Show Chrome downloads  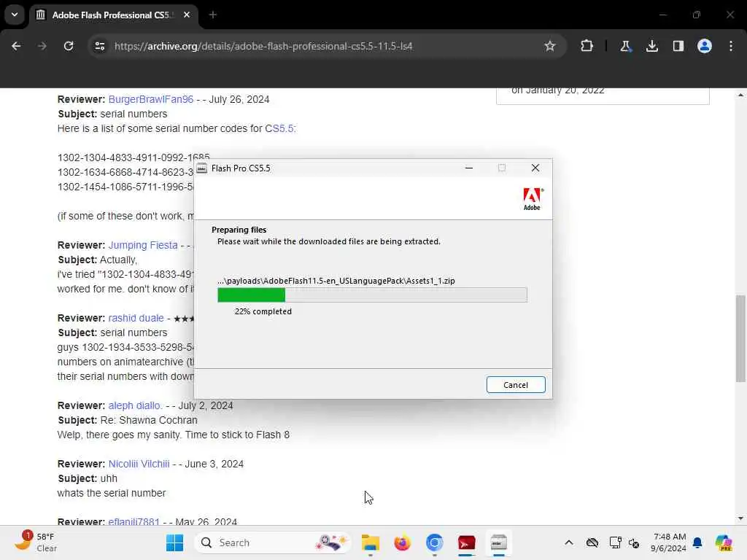coord(651,46)
